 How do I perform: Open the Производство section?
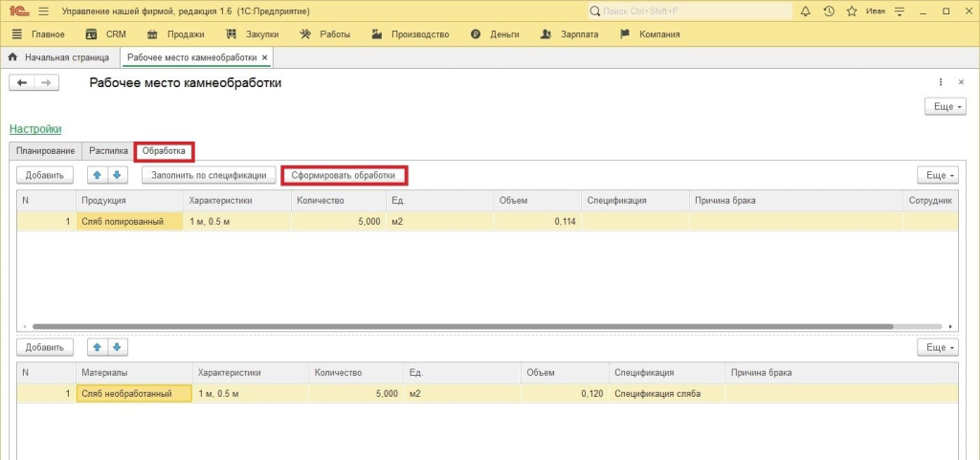click(x=410, y=34)
